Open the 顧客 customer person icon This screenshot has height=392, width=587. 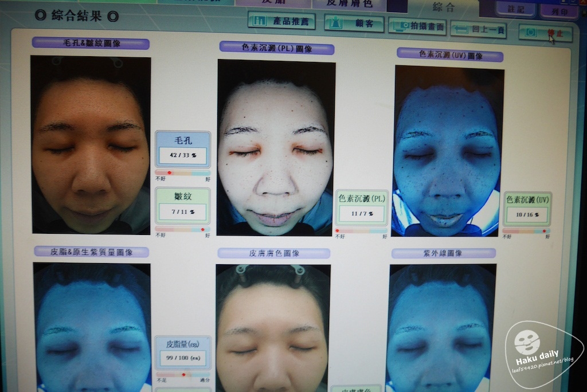[x=335, y=22]
